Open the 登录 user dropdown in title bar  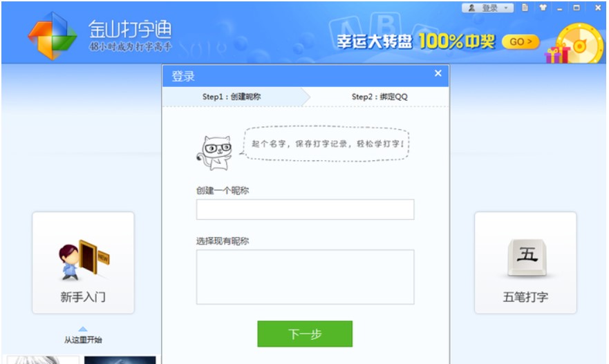tap(487, 8)
